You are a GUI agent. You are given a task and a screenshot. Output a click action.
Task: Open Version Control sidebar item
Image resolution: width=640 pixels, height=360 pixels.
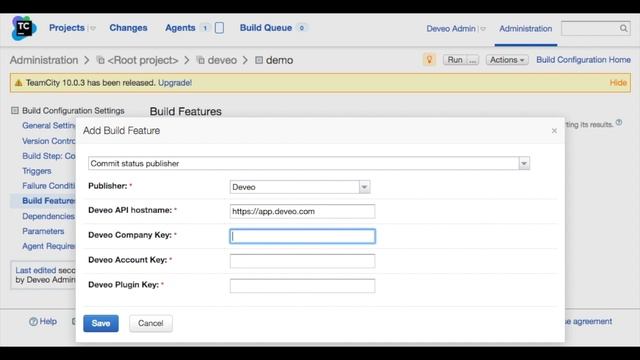(49, 141)
